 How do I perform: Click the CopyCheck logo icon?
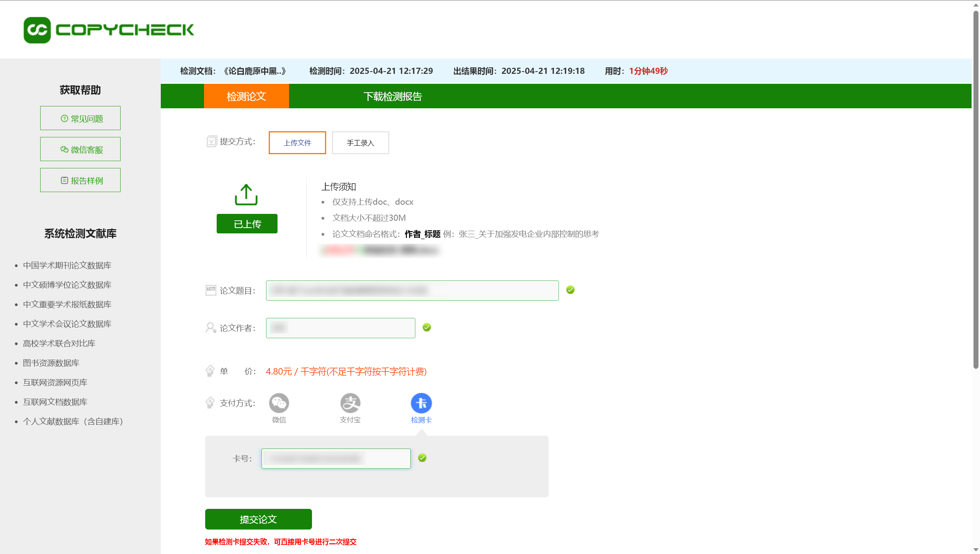point(37,30)
